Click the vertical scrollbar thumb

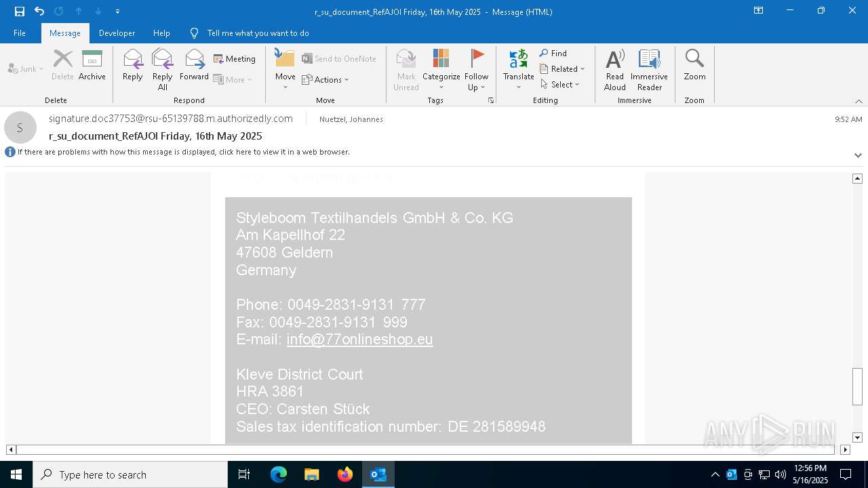857,386
